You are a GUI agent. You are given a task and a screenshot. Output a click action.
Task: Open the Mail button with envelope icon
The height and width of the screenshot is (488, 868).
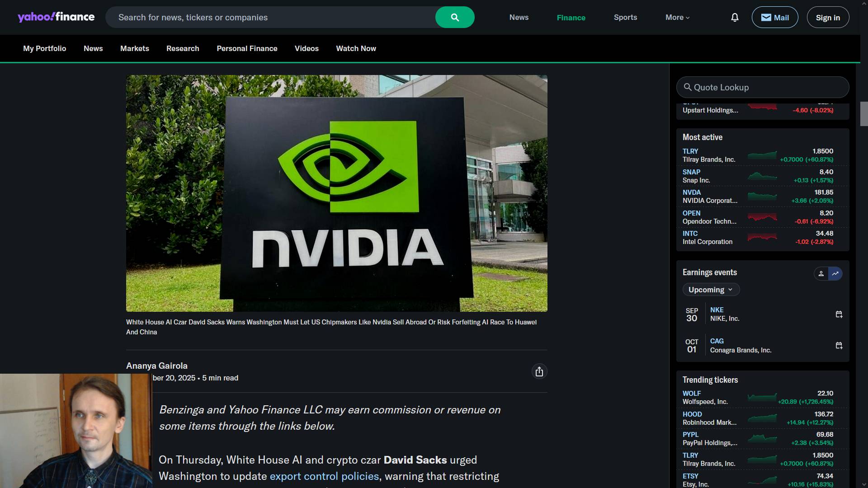coord(774,17)
